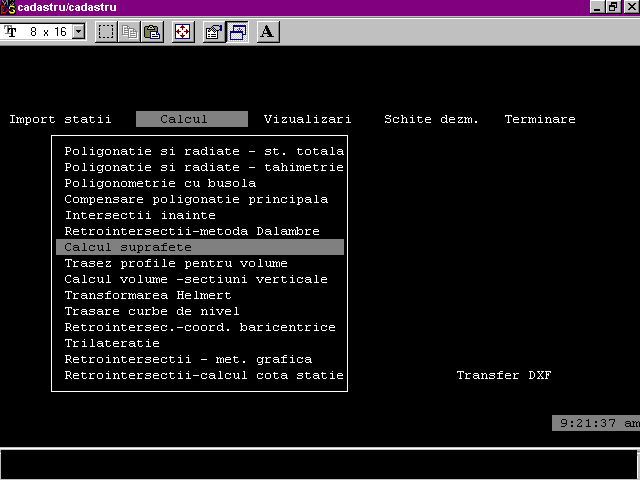Open the Calcul menu
This screenshot has width=640, height=480.
(x=191, y=119)
